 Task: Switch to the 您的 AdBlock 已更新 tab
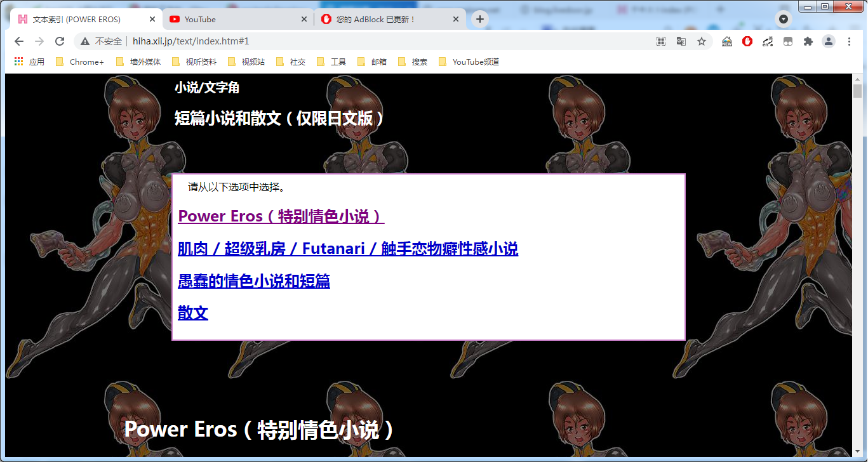(391, 20)
